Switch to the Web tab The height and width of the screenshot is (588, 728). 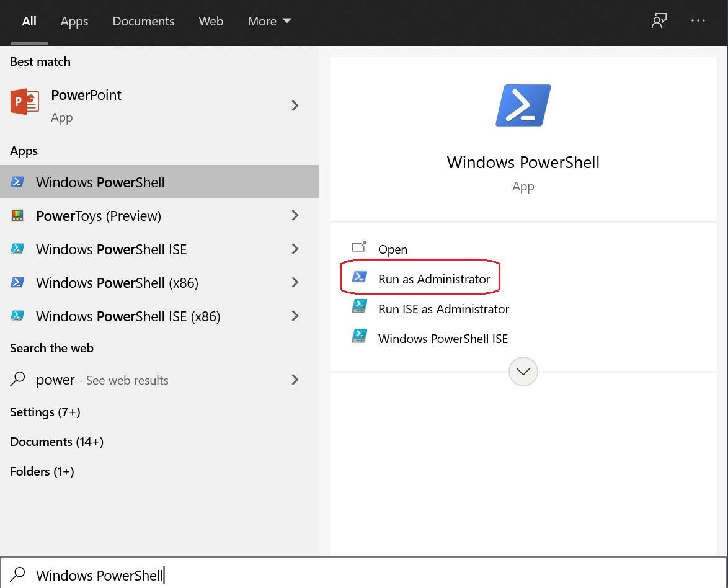(x=211, y=21)
